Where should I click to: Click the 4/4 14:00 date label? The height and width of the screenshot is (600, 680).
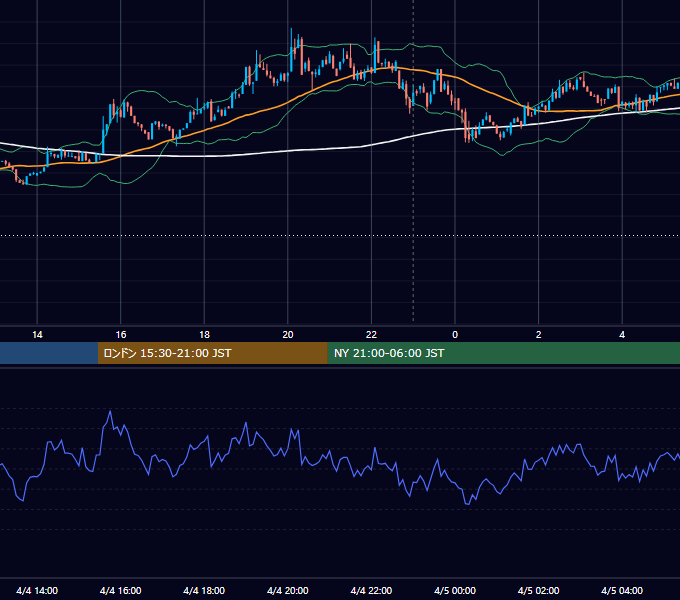pos(37,590)
